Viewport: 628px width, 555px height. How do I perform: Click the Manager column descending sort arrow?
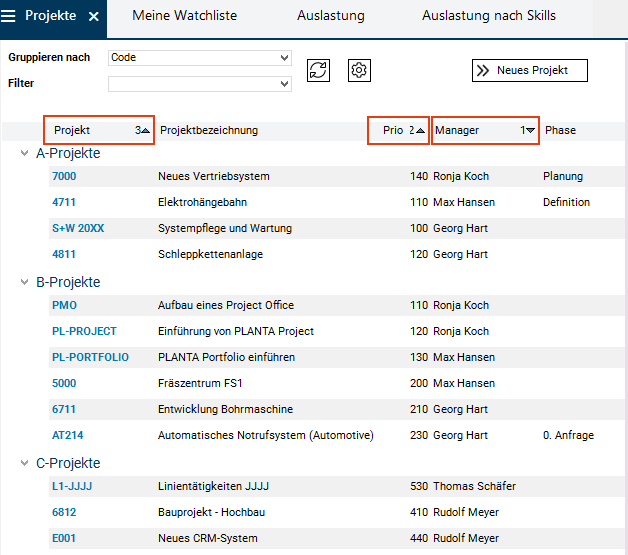pos(531,131)
